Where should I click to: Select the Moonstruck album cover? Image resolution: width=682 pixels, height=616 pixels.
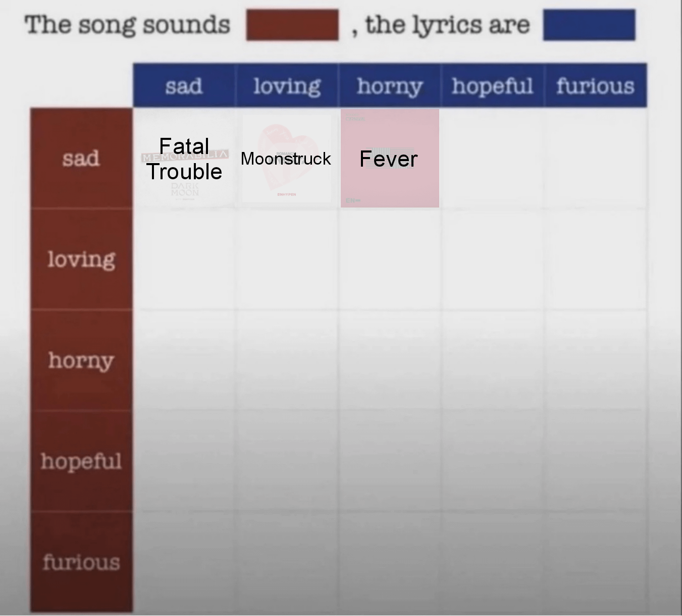(x=287, y=159)
